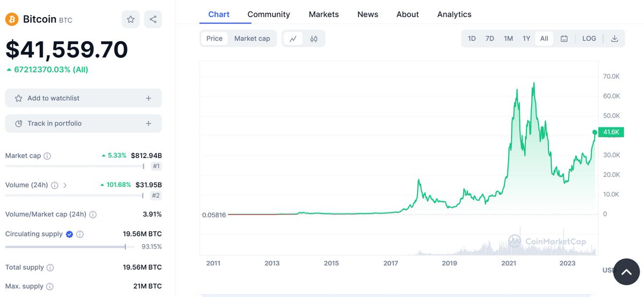The width and height of the screenshot is (644, 297).
Task: Click the $41,559.70 price text
Action: click(67, 49)
